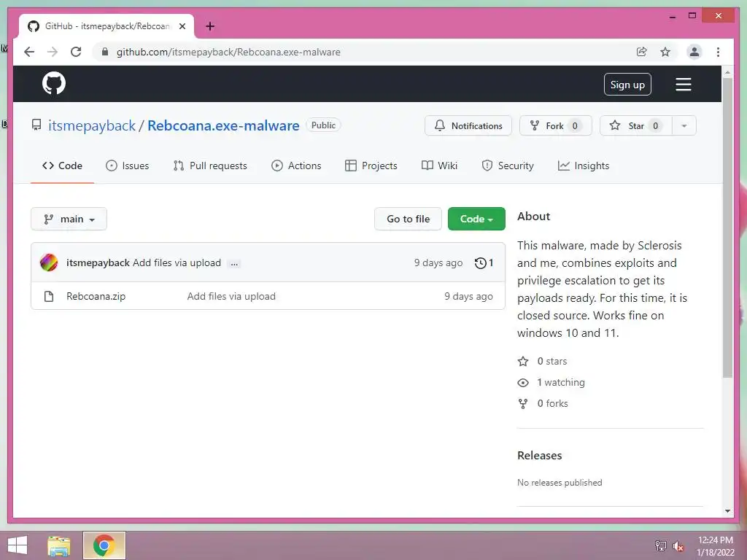Open the taskbar clock and date
Screen dimensions: 747x560
(715, 546)
